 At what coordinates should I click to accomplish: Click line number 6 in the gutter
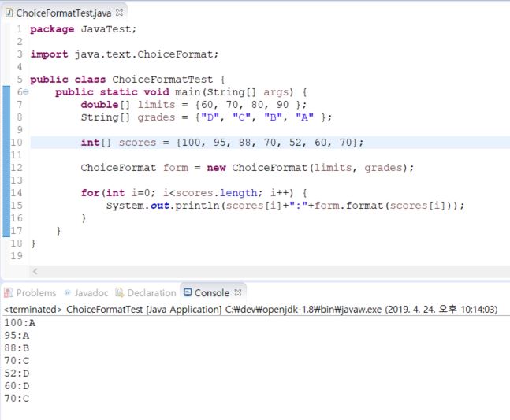[x=20, y=92]
